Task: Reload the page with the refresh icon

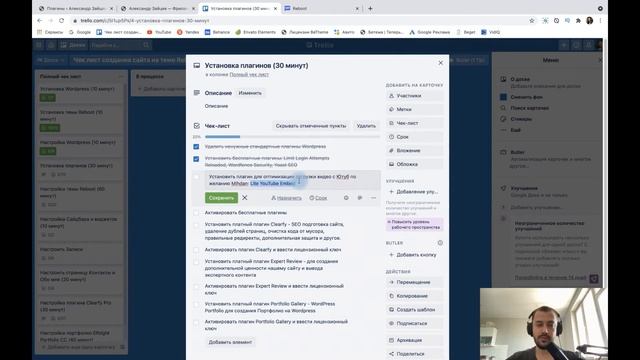Action: point(62,21)
